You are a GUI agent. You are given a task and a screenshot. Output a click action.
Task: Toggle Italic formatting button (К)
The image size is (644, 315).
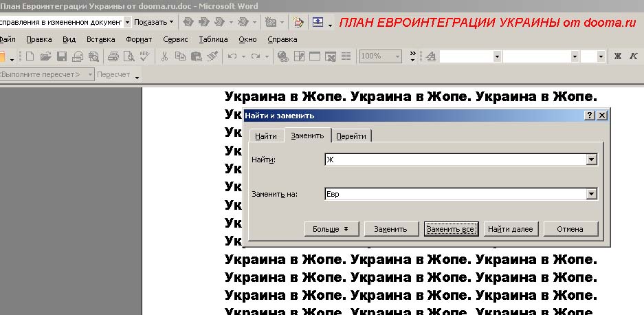click(633, 56)
